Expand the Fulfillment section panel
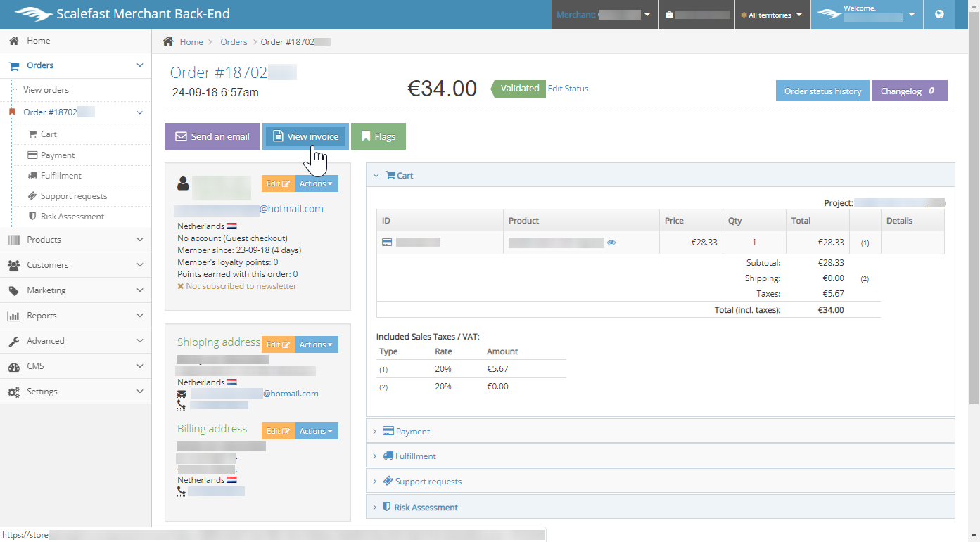 (415, 456)
